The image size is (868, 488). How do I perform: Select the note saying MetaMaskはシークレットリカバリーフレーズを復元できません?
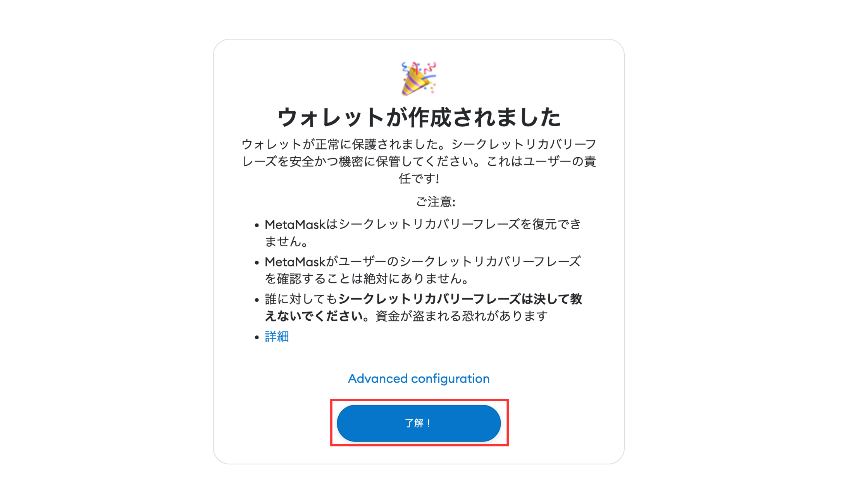tap(423, 233)
